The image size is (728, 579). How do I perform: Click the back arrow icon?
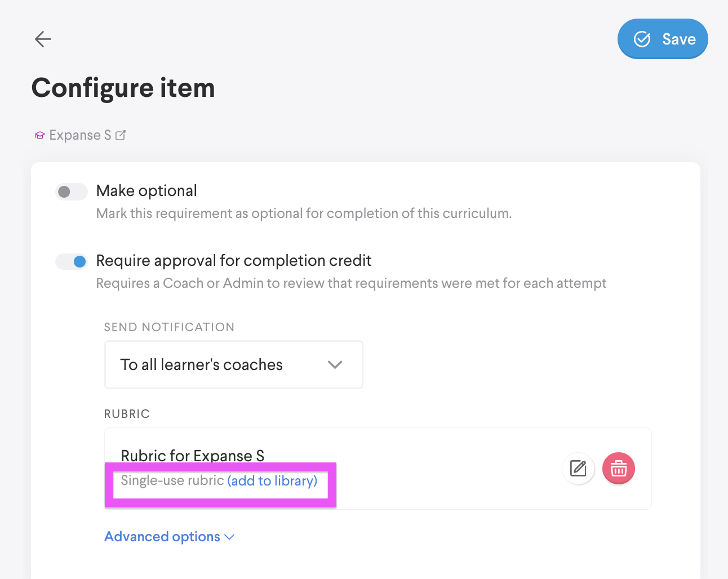[43, 39]
